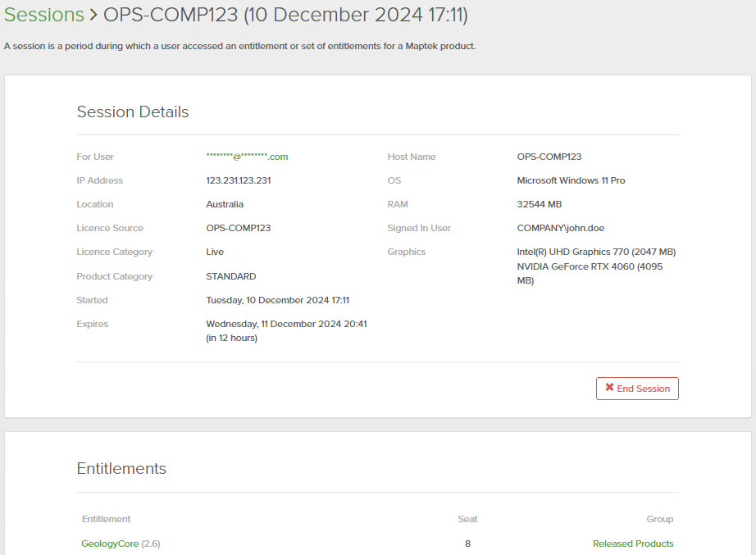Click the Entitlements section heading
Viewport: 756px width, 555px height.
click(121, 469)
